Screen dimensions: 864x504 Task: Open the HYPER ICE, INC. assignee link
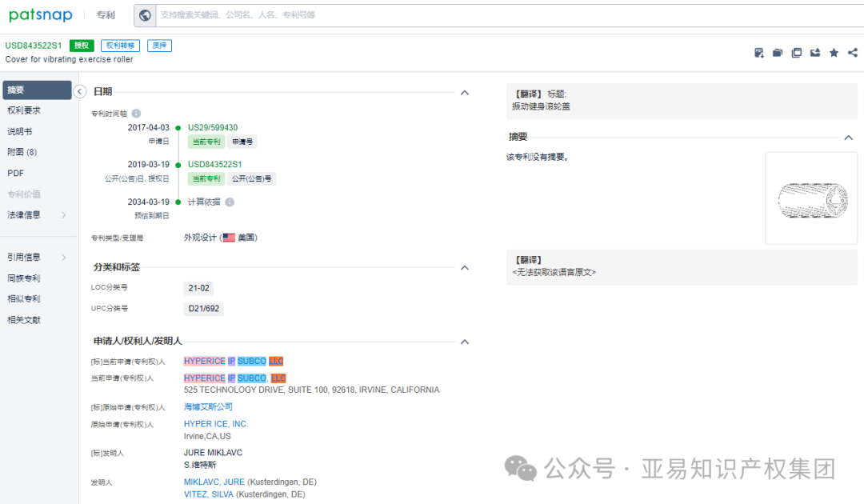[x=214, y=423]
